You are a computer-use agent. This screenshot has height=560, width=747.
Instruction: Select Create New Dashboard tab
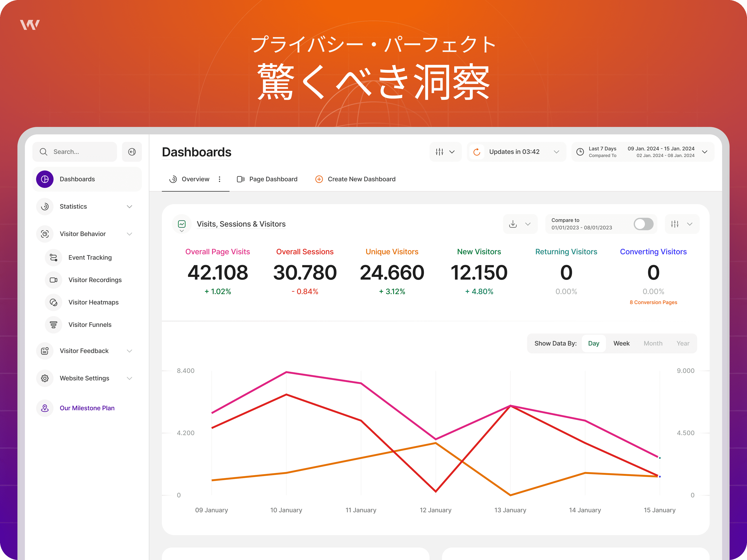click(x=355, y=179)
